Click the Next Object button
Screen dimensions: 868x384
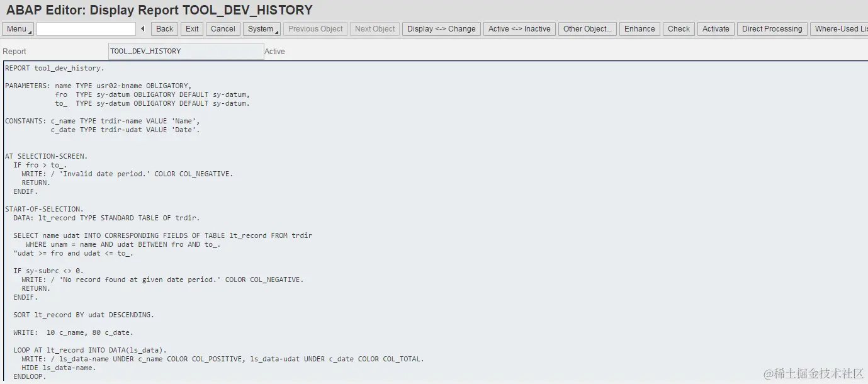tap(375, 29)
